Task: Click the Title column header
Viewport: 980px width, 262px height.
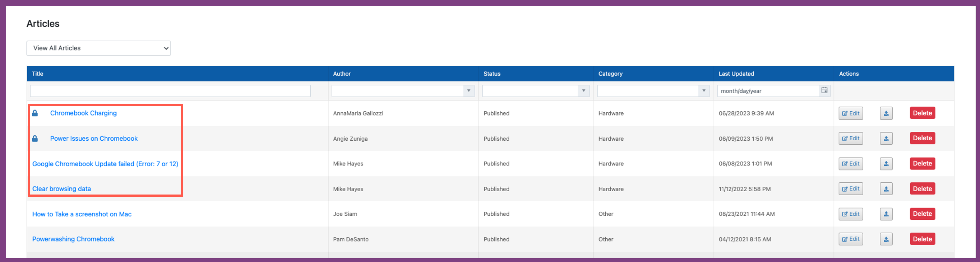Action: click(38, 74)
